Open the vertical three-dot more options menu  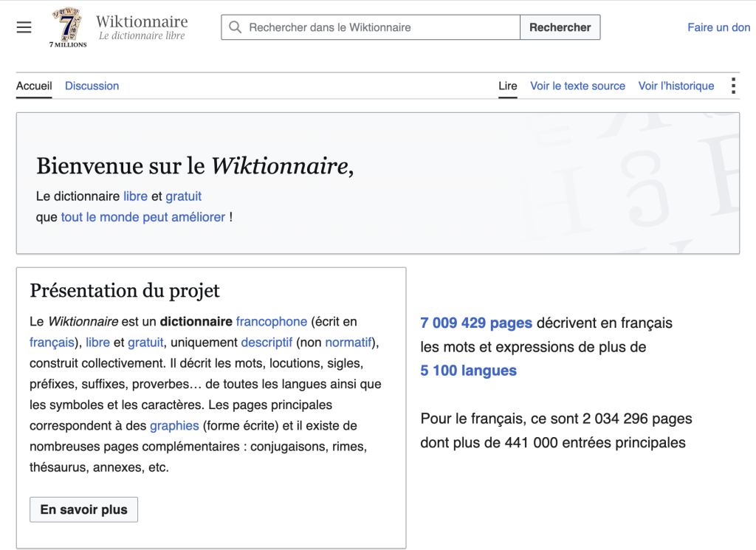coord(733,86)
